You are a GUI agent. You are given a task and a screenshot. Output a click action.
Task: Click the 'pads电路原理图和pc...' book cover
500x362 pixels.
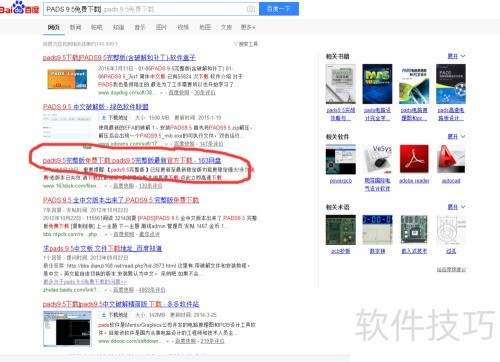pos(414,84)
